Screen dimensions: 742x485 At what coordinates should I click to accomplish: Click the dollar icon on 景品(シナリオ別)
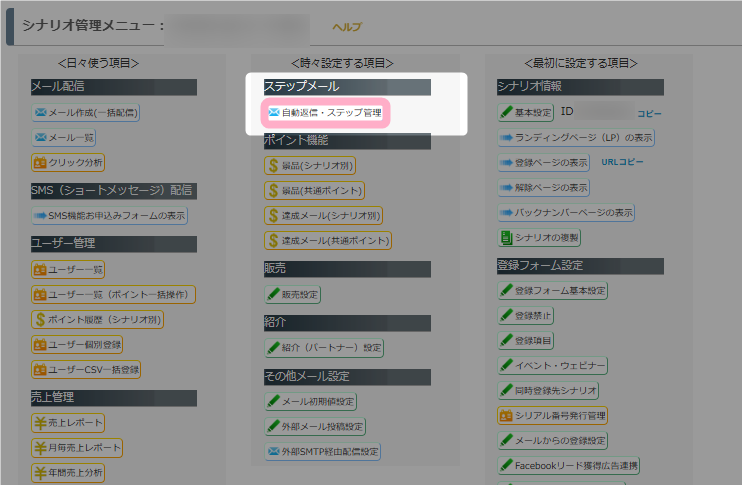(273, 165)
